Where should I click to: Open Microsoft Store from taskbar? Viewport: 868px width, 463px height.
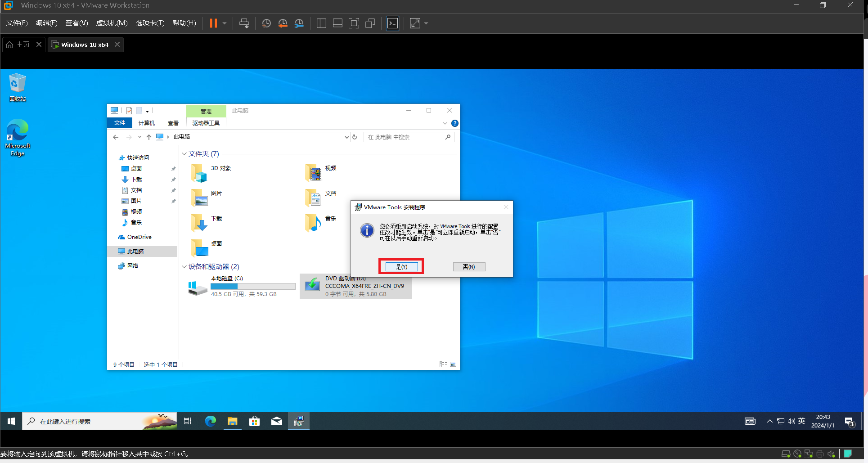coord(255,421)
